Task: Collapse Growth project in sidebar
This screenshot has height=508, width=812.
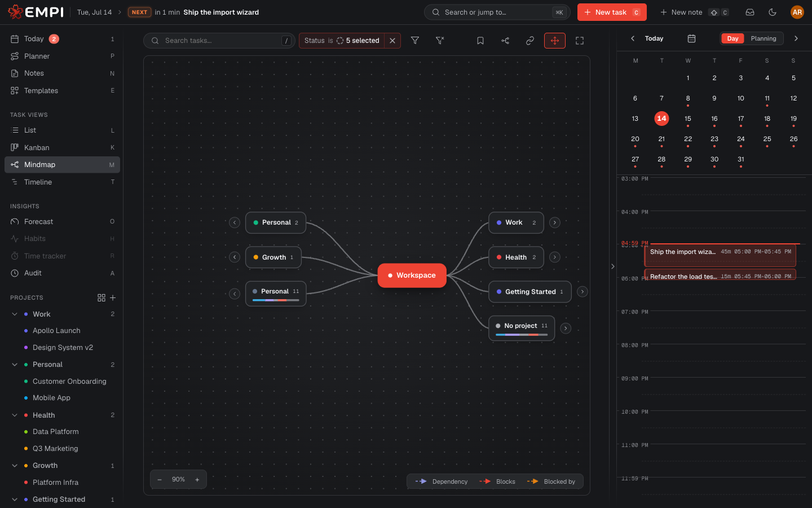Action: [15, 466]
